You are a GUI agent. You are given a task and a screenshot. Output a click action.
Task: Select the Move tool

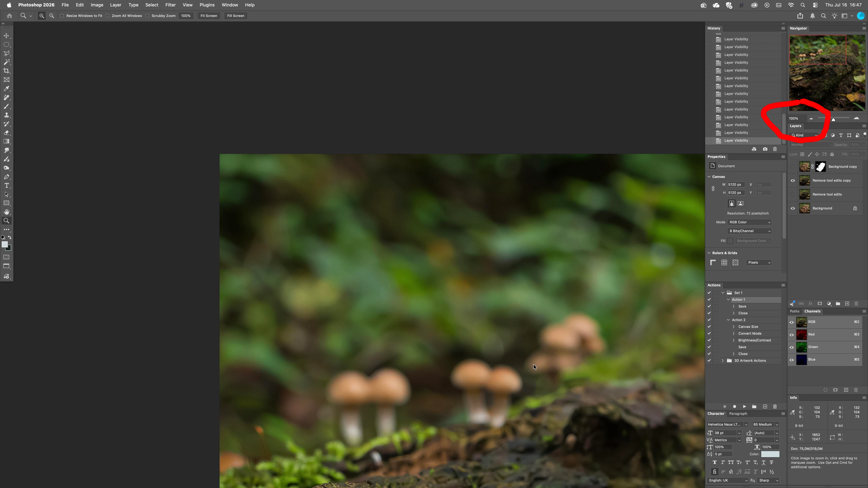coord(6,36)
